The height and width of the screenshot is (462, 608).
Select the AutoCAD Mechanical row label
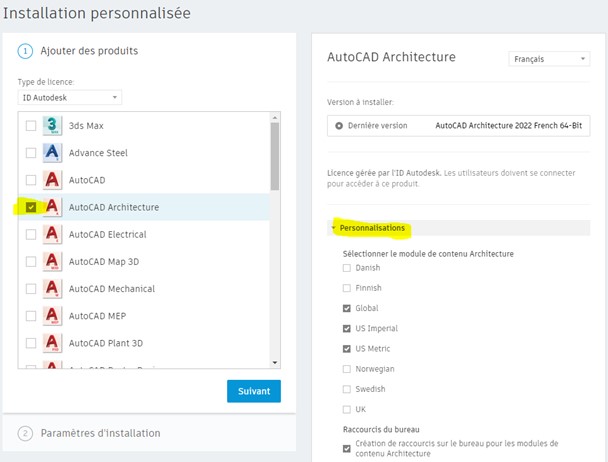[x=112, y=289]
